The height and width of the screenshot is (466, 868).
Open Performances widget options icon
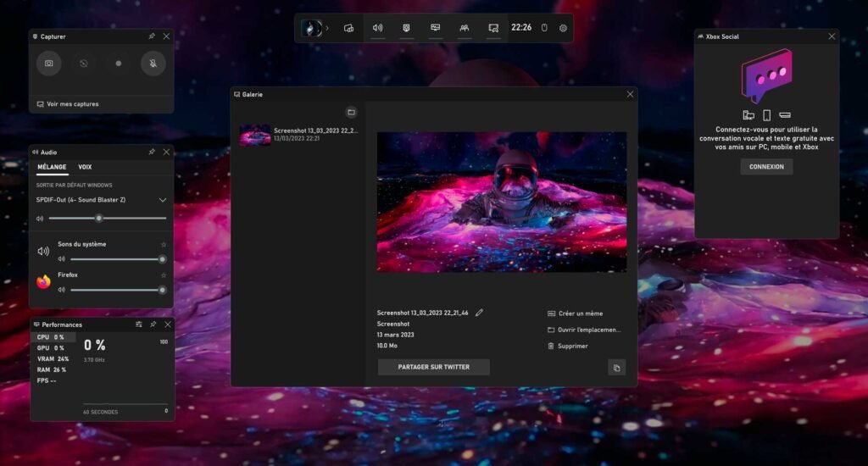pos(139,325)
